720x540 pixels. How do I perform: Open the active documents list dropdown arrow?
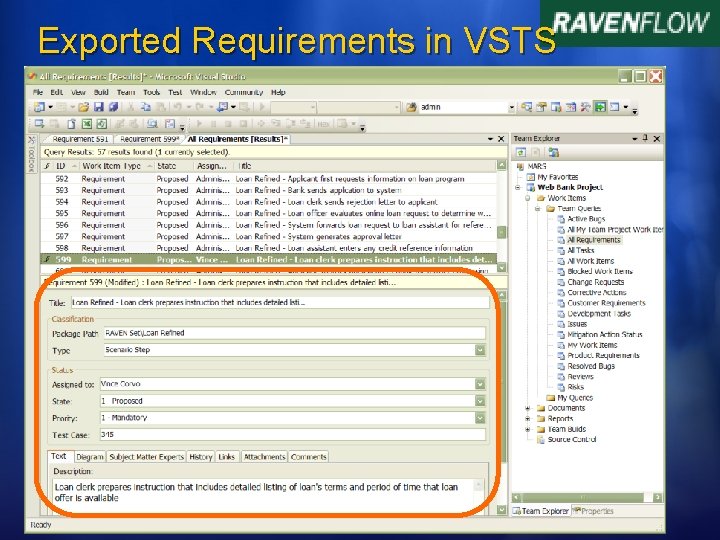pos(490,139)
